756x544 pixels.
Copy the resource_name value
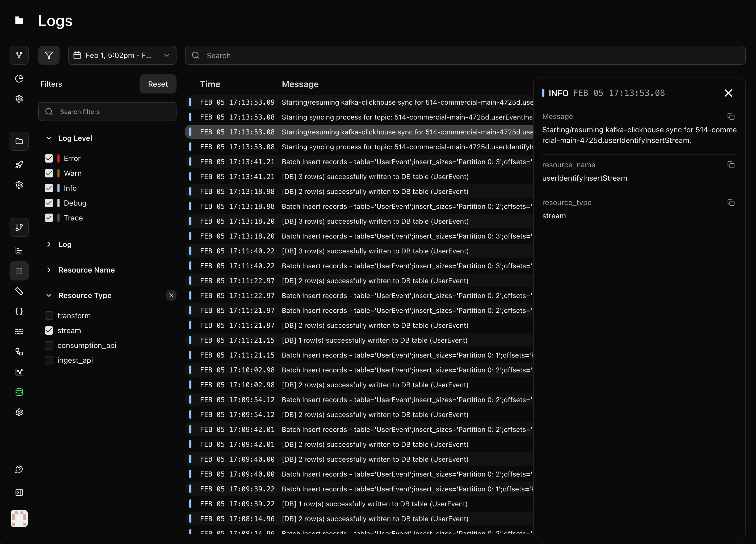[731, 165]
